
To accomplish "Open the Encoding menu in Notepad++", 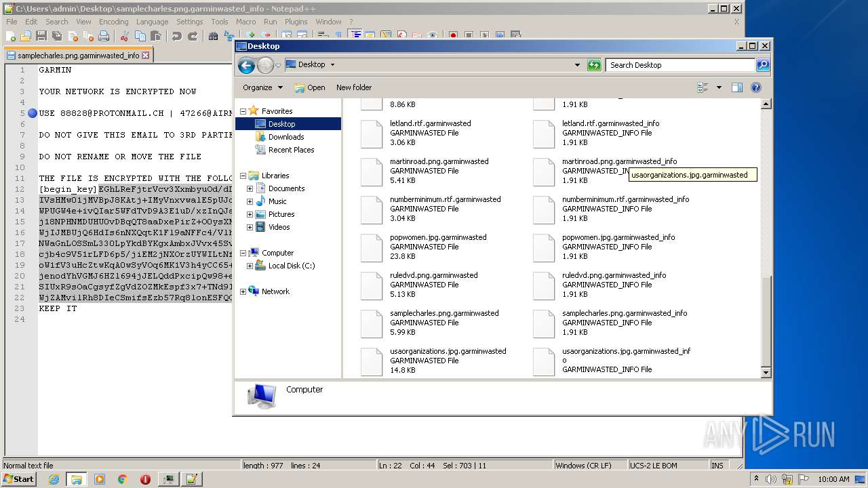I will [113, 22].
